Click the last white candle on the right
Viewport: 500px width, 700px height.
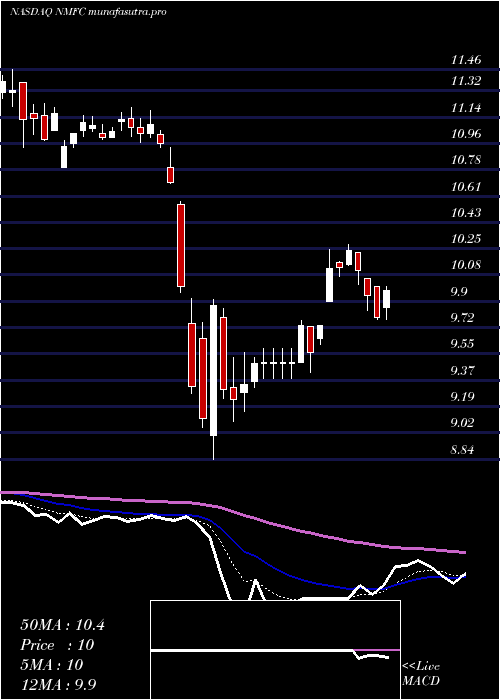tap(386, 300)
